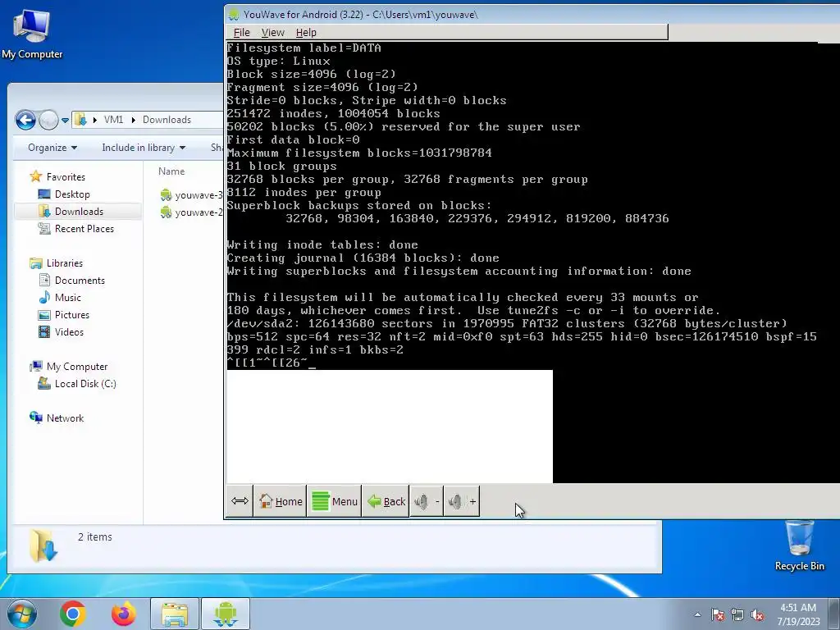Click the Videos film icon

44,331
